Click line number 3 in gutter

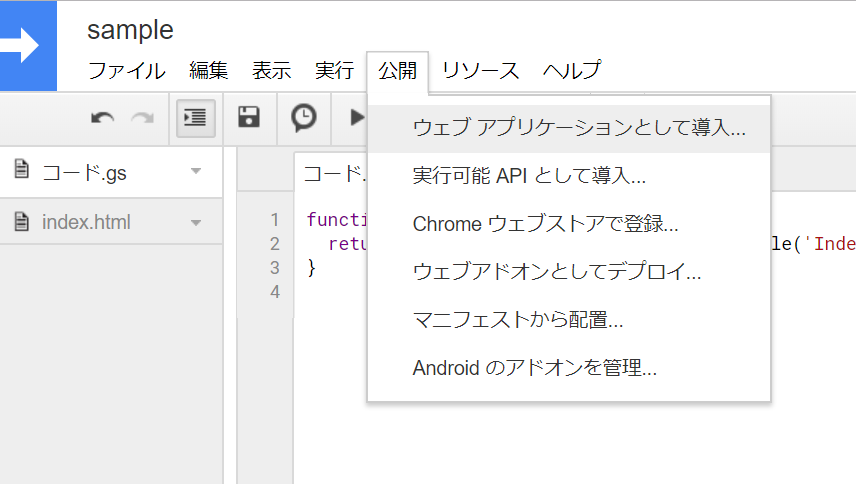(275, 268)
